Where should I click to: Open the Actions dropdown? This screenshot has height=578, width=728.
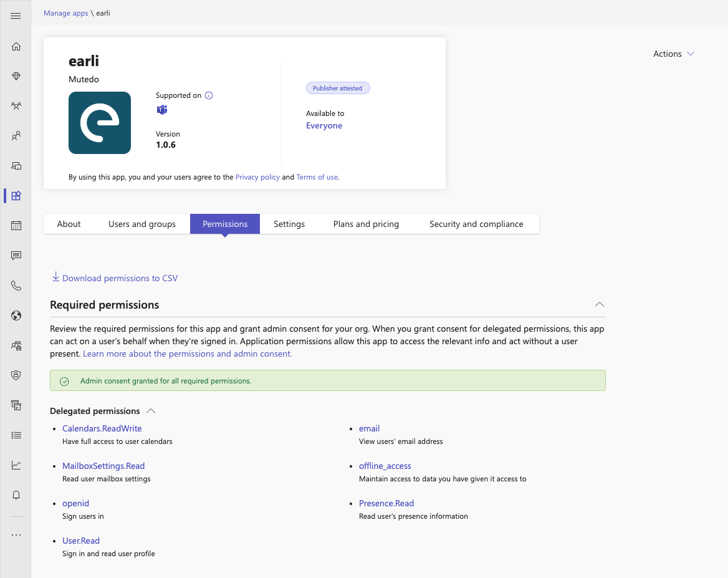pos(673,54)
